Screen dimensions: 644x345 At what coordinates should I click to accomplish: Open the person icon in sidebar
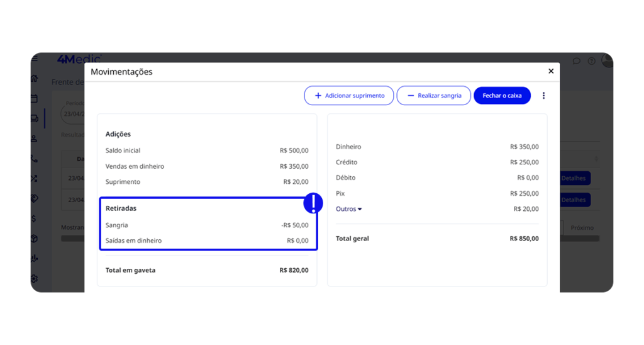point(35,139)
